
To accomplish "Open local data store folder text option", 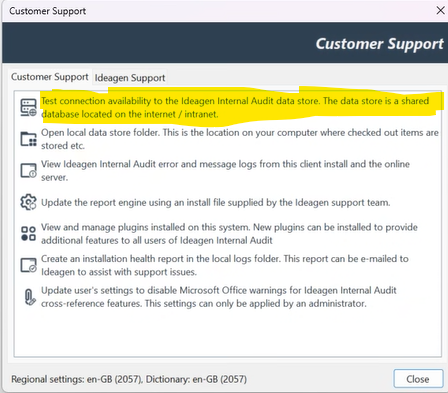I will tap(240, 139).
